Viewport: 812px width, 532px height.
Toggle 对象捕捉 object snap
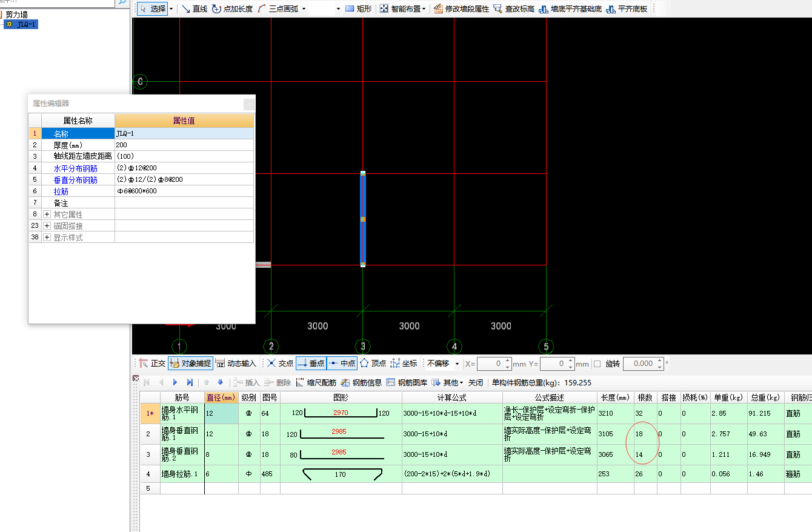(190, 364)
